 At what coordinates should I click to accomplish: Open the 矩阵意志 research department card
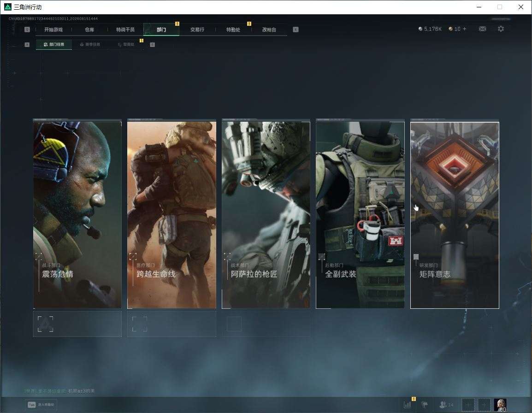pos(455,215)
